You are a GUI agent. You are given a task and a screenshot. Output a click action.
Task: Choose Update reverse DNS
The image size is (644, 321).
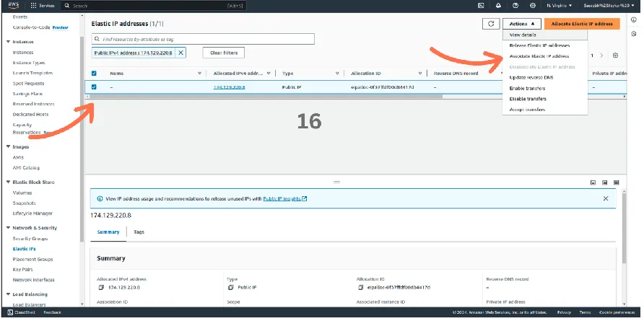click(545, 78)
